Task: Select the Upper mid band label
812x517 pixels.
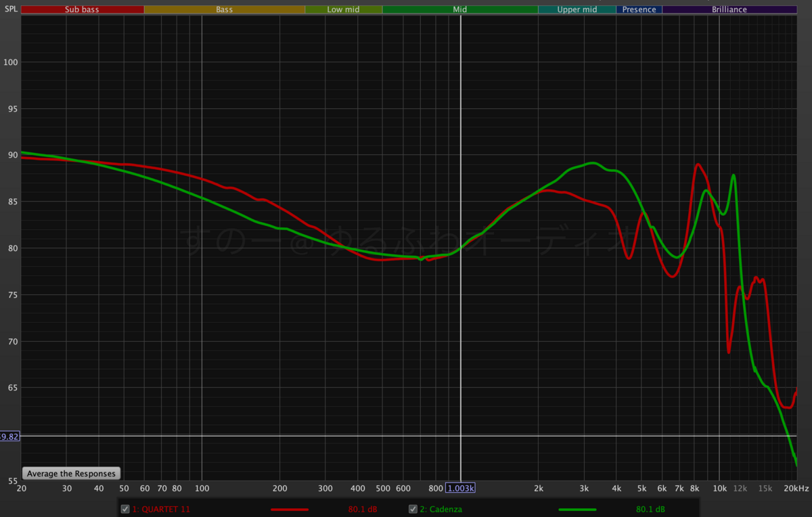Action: tap(577, 9)
